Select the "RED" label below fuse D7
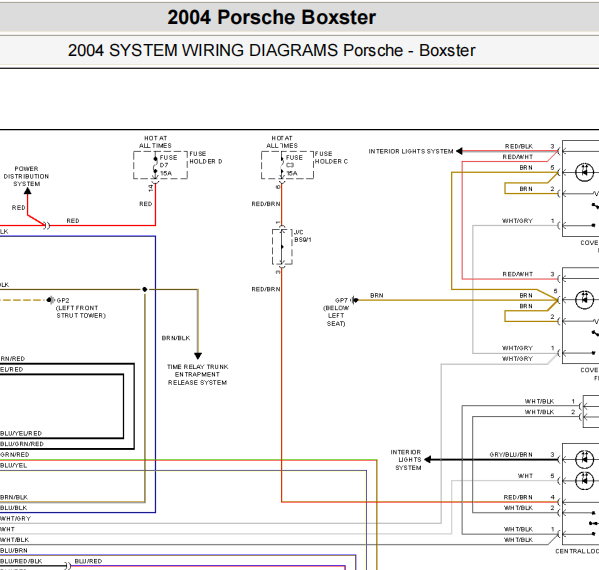This screenshot has width=599, height=570. pos(146,204)
